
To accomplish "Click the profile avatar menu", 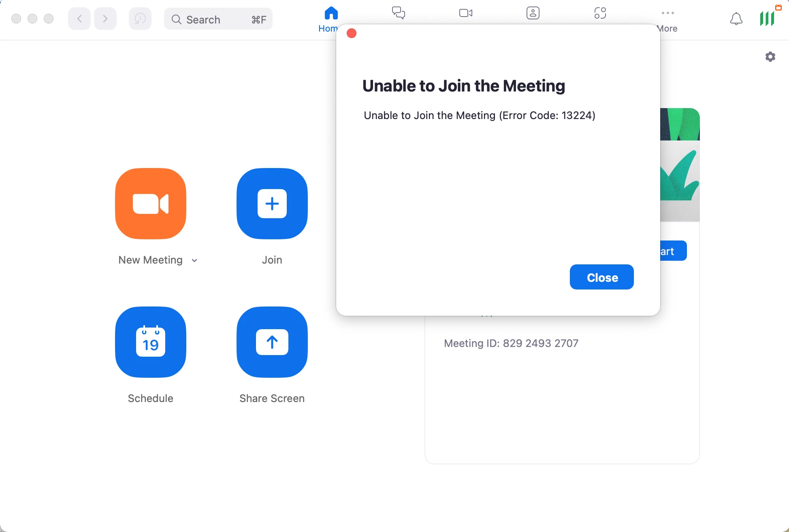I will pyautogui.click(x=767, y=19).
